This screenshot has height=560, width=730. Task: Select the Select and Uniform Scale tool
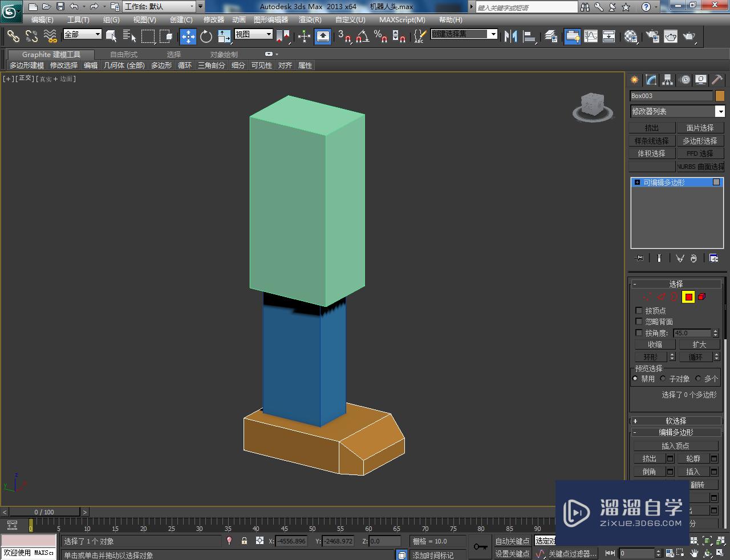(x=224, y=36)
